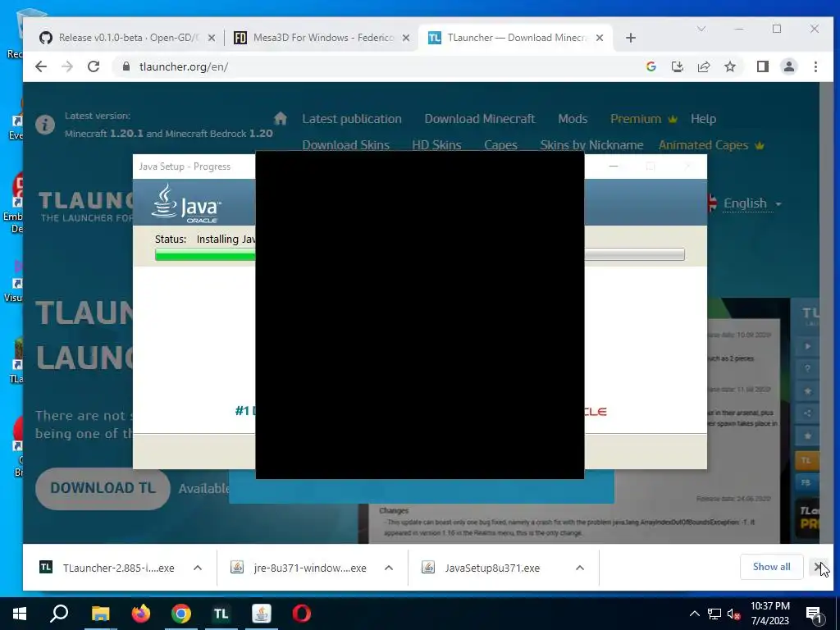Close the Release v0.1.0-beta tab
The image size is (840, 630).
click(212, 38)
